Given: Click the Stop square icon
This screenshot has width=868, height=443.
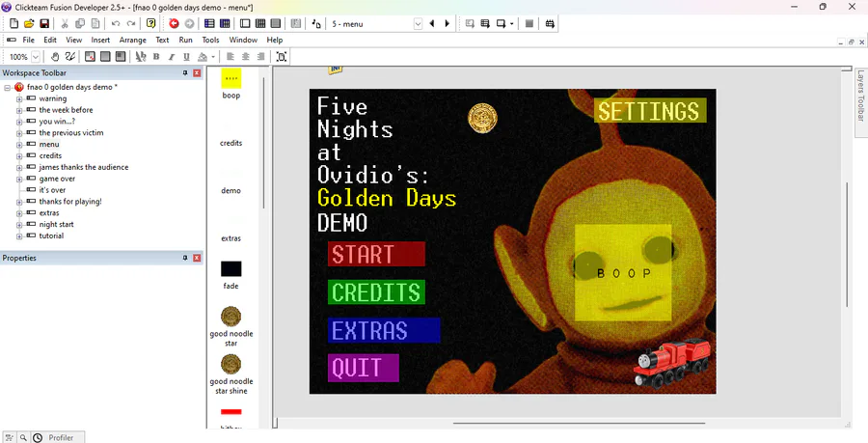Looking at the screenshot, I should 529,24.
